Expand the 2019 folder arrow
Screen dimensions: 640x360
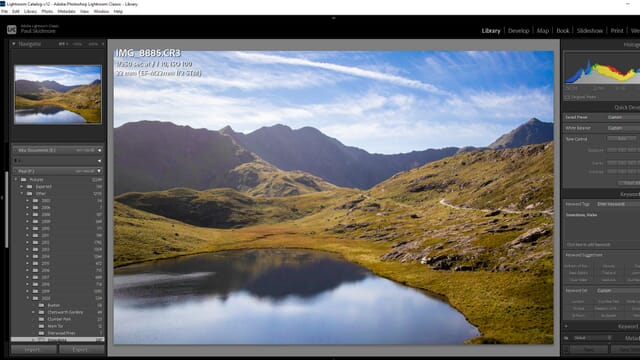click(28, 291)
